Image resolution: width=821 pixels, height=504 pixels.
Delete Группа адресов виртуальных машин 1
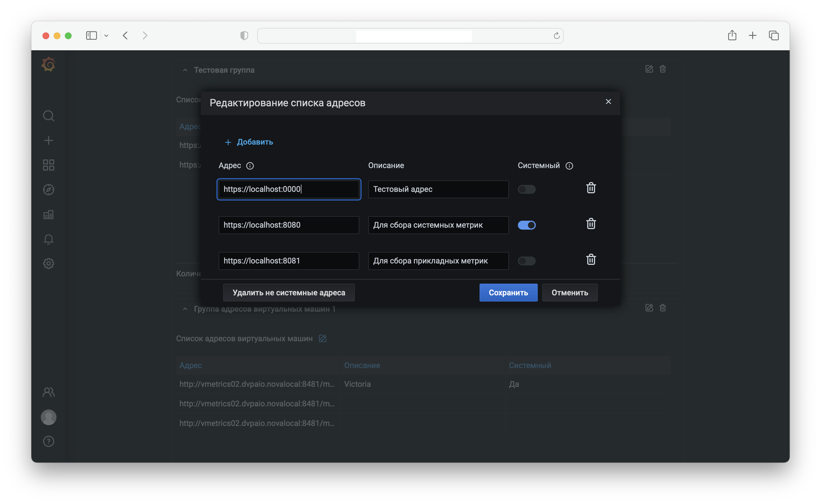[662, 308]
